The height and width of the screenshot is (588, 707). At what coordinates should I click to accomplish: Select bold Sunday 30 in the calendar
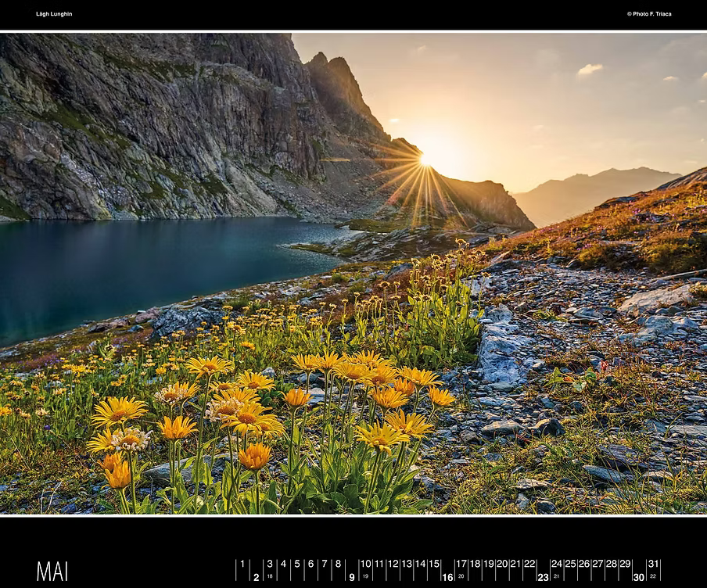tap(639, 577)
